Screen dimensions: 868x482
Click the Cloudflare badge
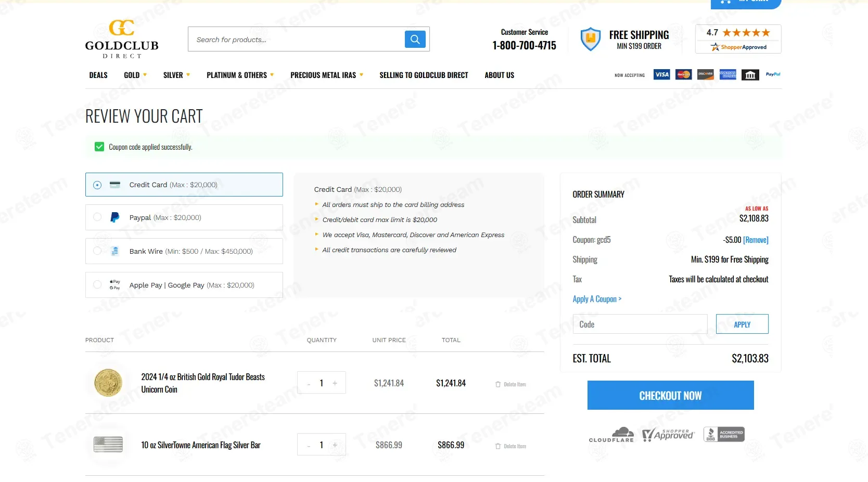pyautogui.click(x=611, y=435)
